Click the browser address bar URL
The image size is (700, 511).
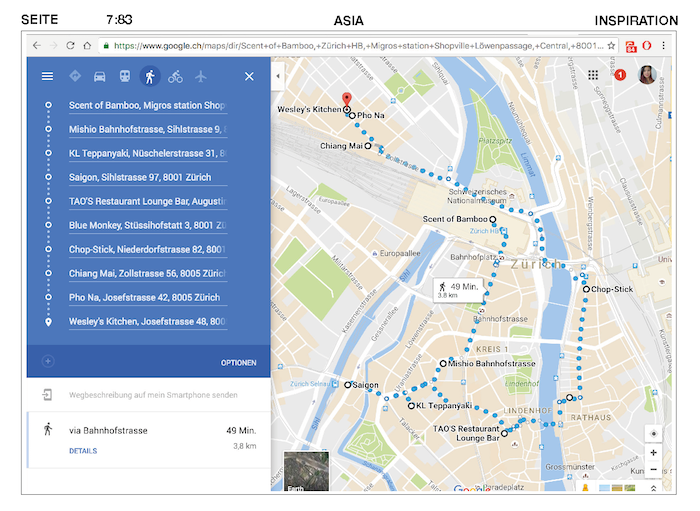[358, 46]
